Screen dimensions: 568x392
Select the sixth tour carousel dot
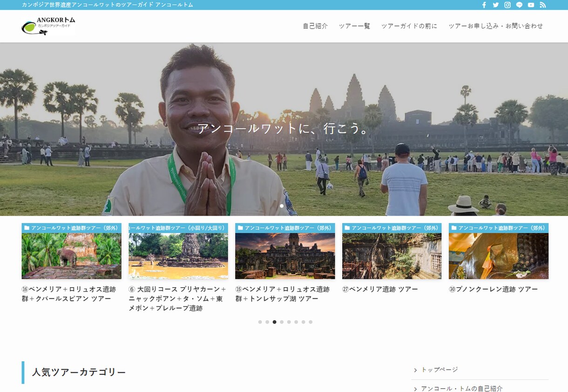(296, 322)
